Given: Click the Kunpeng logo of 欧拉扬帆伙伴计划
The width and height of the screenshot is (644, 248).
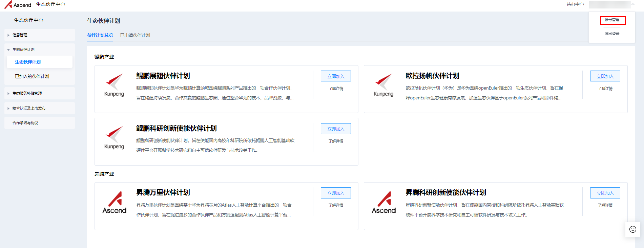Looking at the screenshot, I should tap(383, 85).
